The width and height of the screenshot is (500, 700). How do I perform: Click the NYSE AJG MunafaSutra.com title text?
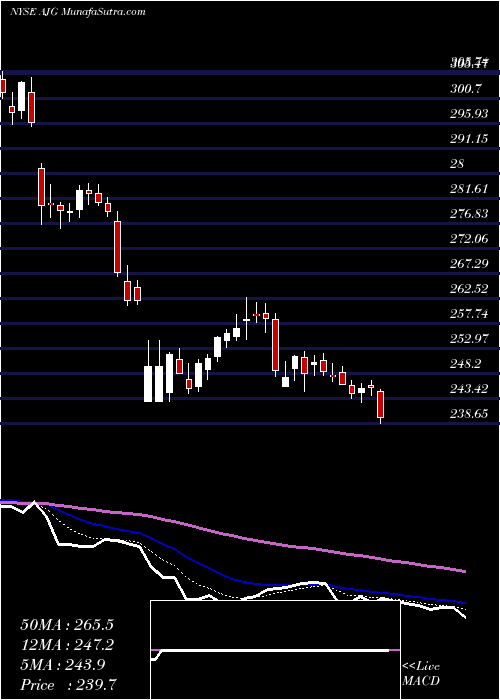tap(78, 12)
